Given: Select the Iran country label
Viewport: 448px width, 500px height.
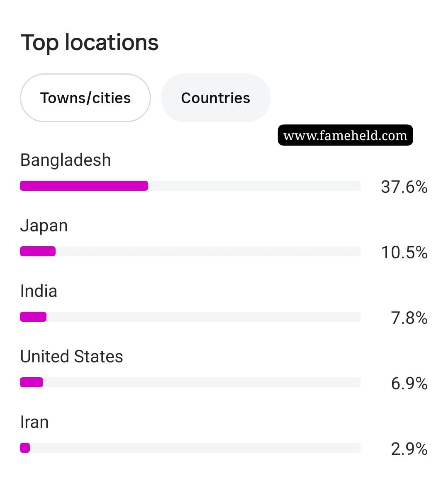Looking at the screenshot, I should point(34,422).
